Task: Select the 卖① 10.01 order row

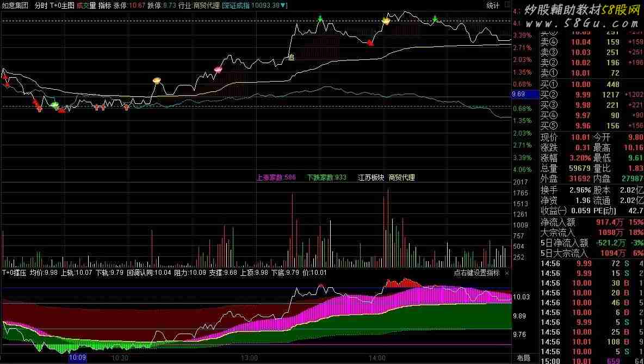Action: [591, 73]
